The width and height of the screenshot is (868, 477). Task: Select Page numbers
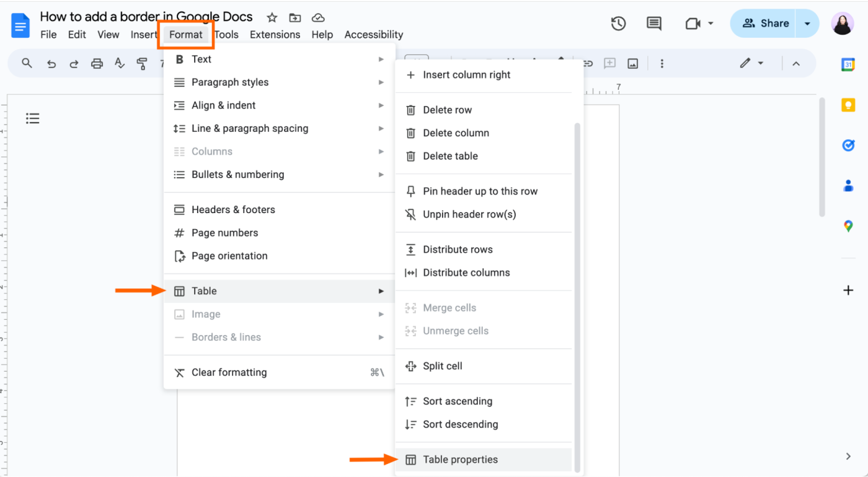pos(279,233)
